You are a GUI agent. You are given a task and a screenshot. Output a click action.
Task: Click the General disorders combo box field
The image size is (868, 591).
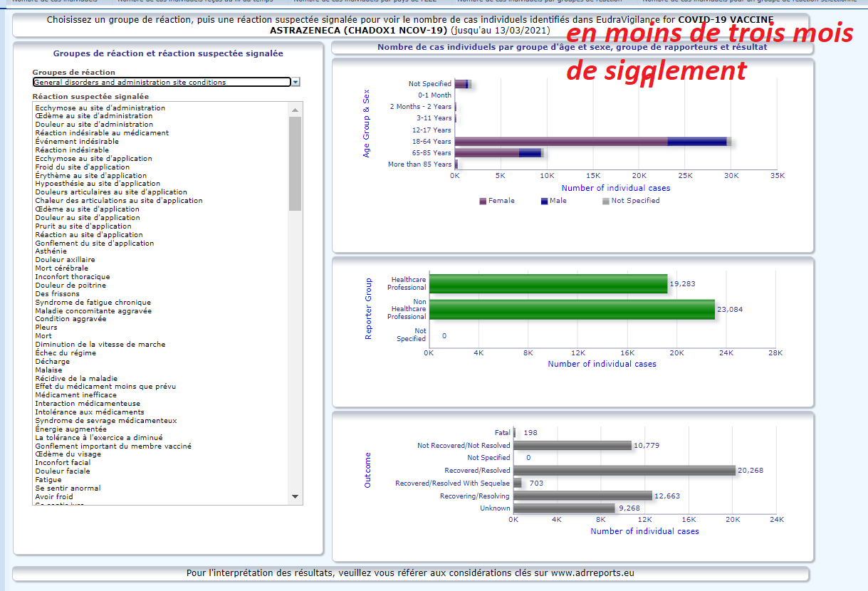161,83
